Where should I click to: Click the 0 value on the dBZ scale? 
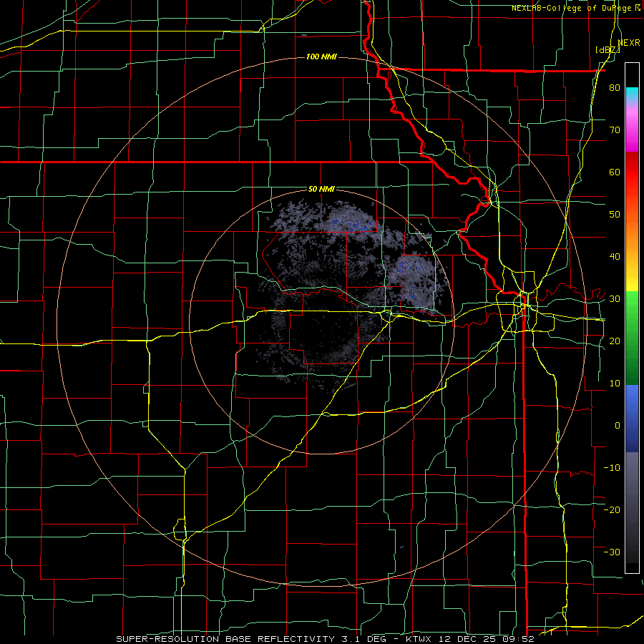pyautogui.click(x=618, y=426)
